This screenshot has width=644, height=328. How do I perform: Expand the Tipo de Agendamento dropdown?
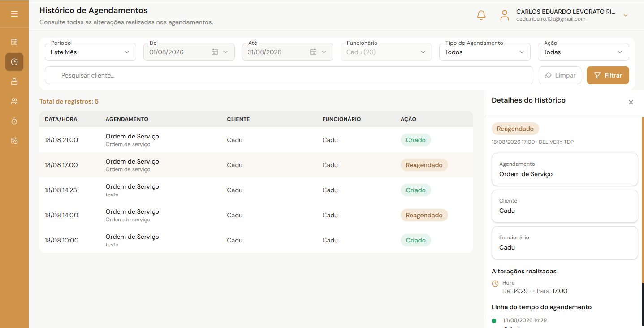(485, 52)
